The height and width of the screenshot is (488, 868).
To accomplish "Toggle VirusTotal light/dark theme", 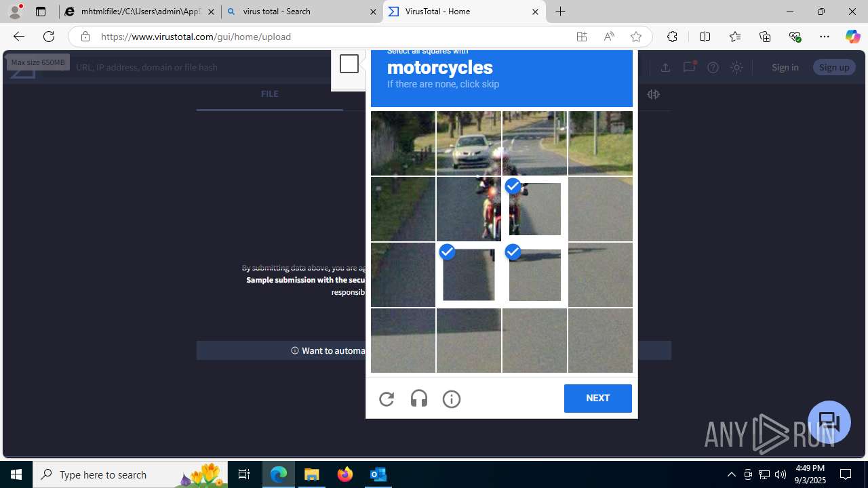I will pyautogui.click(x=736, y=67).
